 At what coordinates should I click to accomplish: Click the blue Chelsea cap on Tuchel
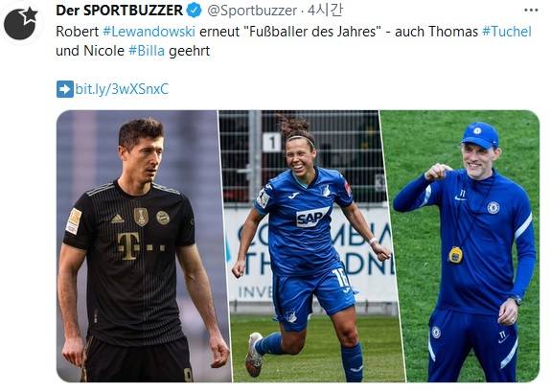pos(480,135)
